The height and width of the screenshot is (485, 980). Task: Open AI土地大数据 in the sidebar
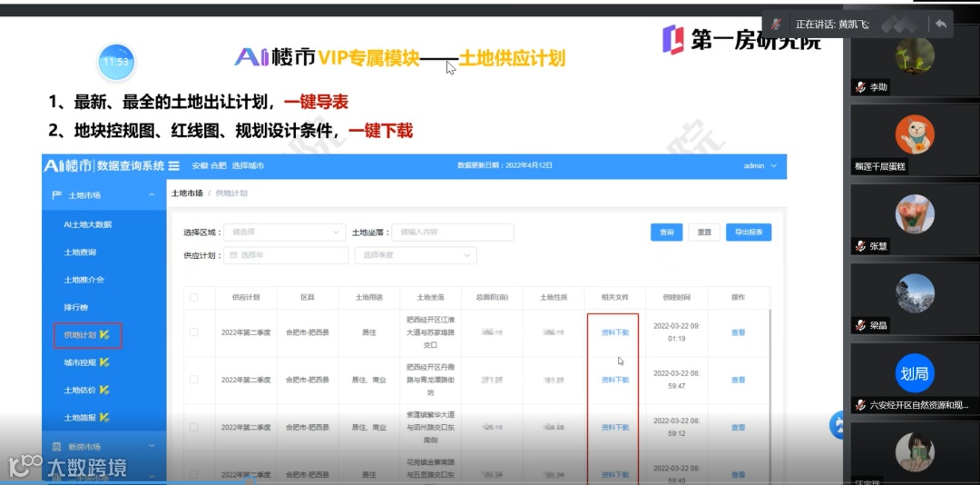(x=87, y=224)
